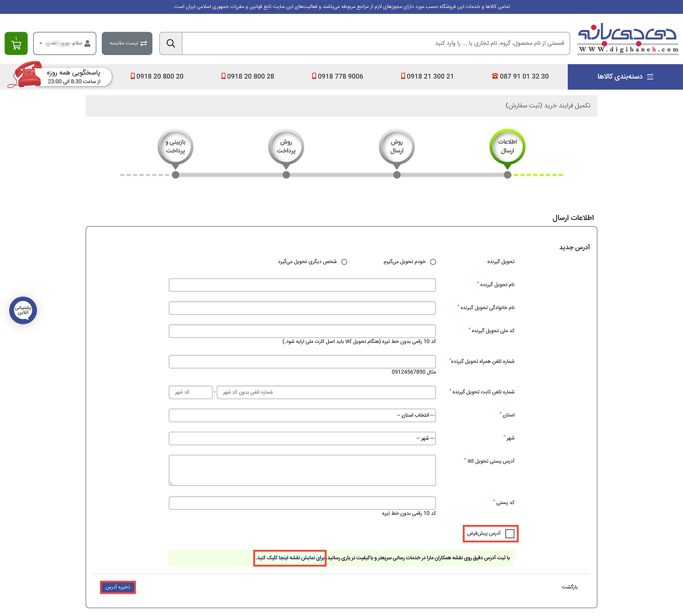Image resolution: width=683 pixels, height=616 pixels.
Task: Click the show map link in green notice
Action: pos(290,558)
